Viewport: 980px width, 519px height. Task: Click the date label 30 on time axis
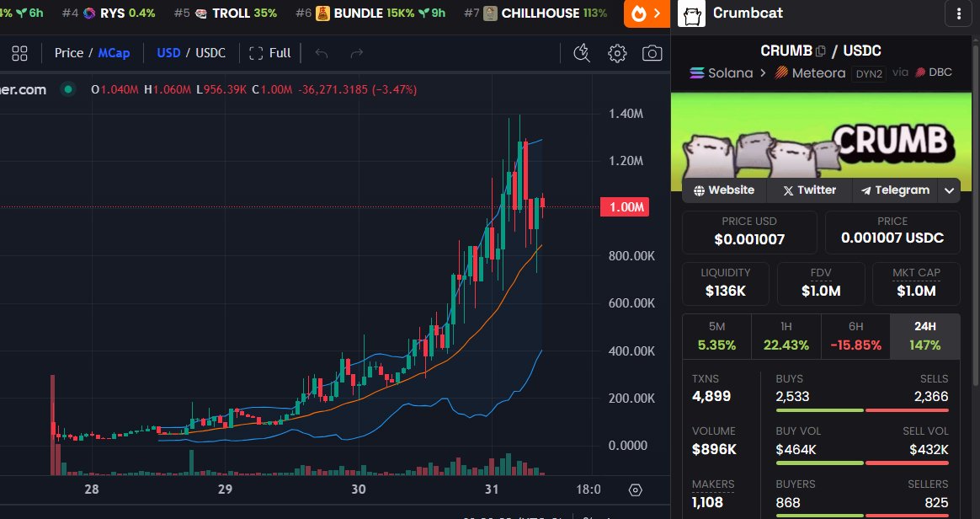[x=358, y=489]
